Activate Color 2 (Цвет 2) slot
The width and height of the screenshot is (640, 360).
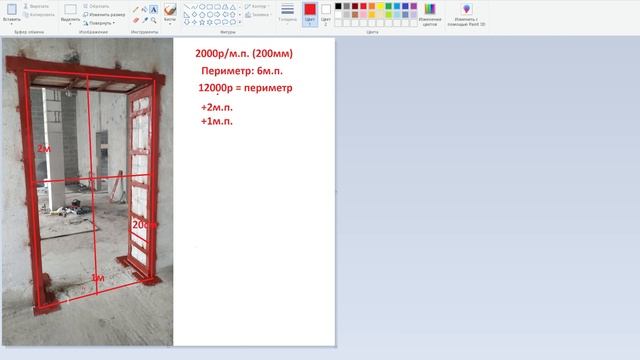pos(326,14)
